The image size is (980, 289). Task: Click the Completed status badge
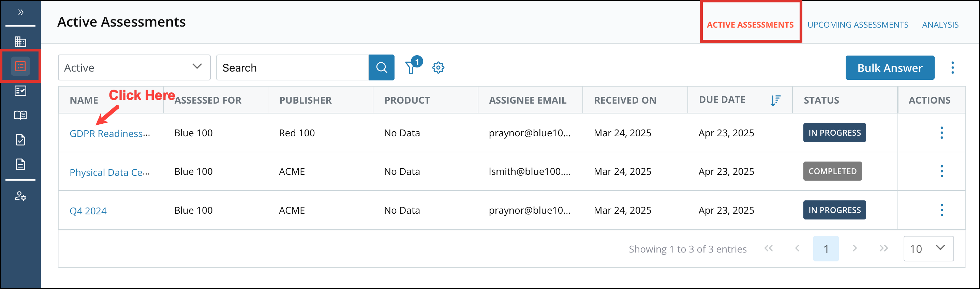coord(832,171)
